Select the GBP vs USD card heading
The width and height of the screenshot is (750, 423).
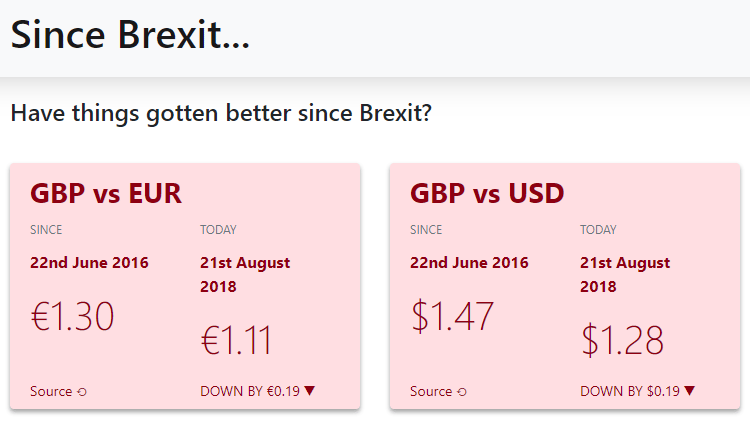click(x=487, y=193)
